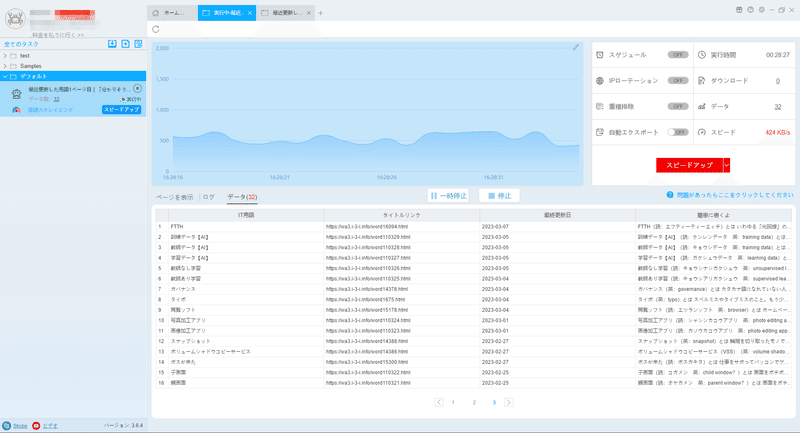
Task: Go to page 1 of results
Action: [x=453, y=402]
